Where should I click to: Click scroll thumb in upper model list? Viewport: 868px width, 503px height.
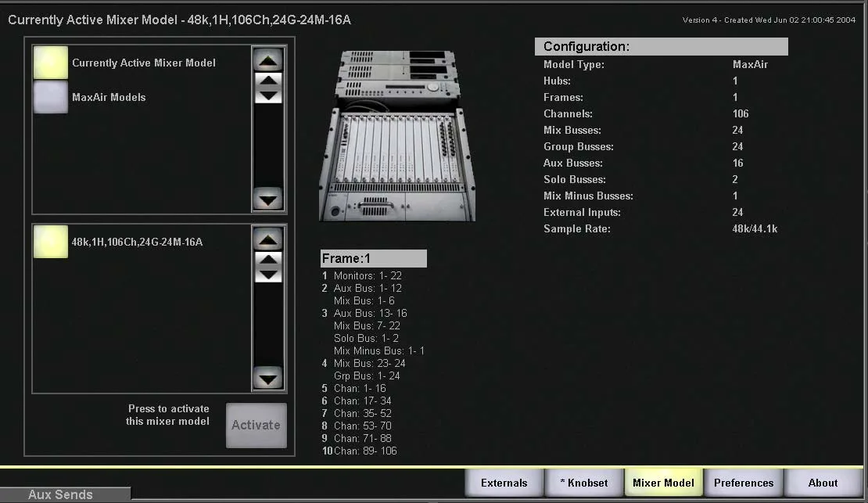tap(268, 88)
